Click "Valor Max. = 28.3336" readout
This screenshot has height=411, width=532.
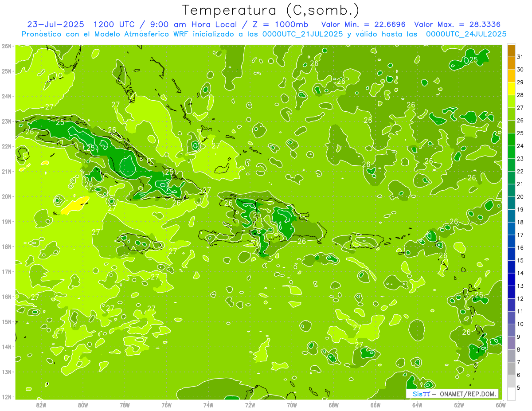[x=458, y=24]
